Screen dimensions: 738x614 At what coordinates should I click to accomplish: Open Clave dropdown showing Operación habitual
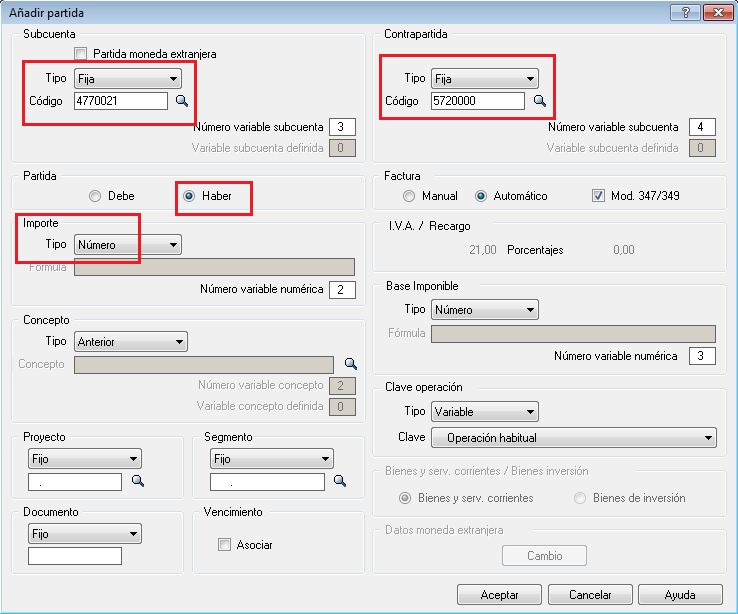[573, 437]
